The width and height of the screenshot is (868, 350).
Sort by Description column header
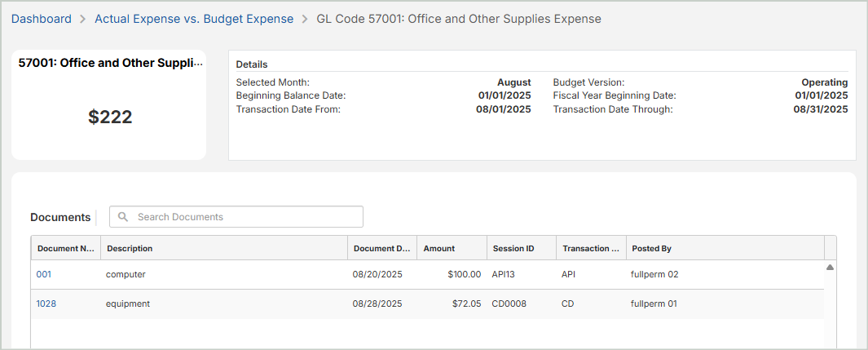click(130, 248)
